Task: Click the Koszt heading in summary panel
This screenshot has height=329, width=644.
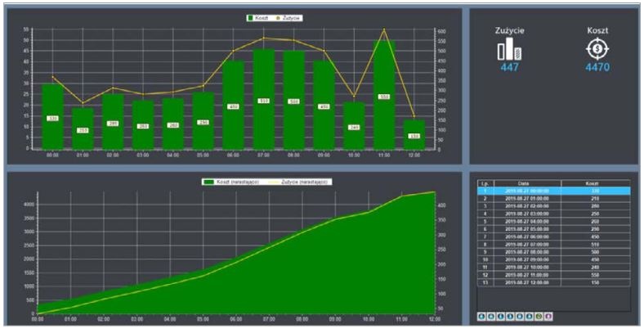Action: tap(597, 30)
